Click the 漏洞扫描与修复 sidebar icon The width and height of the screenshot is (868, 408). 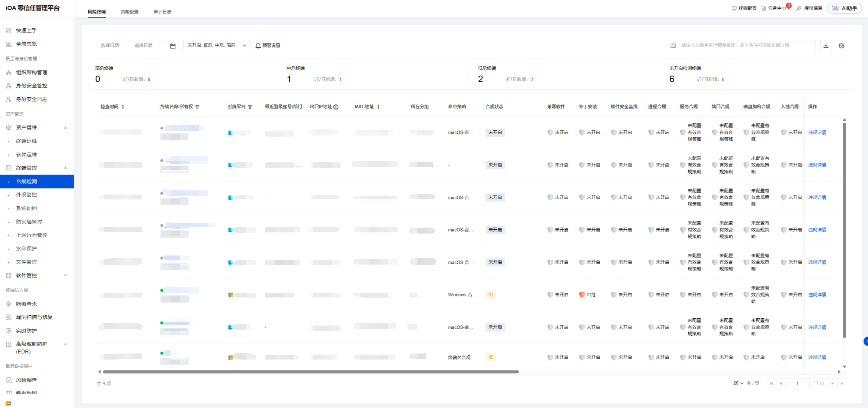[9, 317]
